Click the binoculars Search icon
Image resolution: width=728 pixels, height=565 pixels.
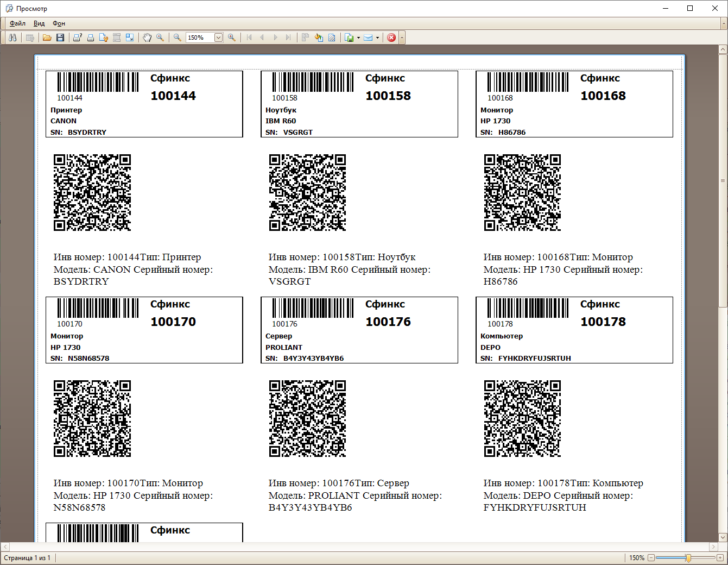coord(12,37)
